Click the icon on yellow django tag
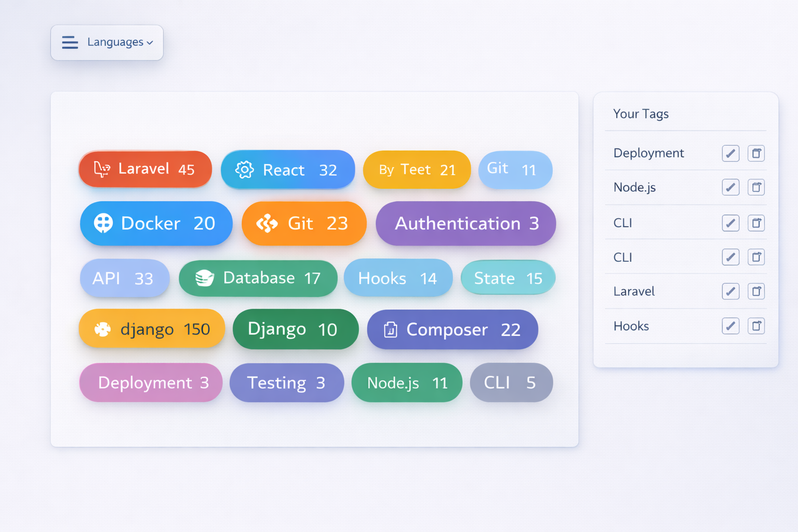798x532 pixels. pos(102,329)
